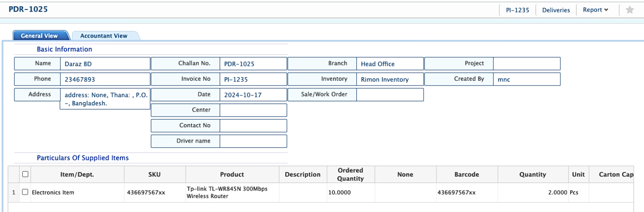Open the Report dropdown menu

click(x=595, y=10)
